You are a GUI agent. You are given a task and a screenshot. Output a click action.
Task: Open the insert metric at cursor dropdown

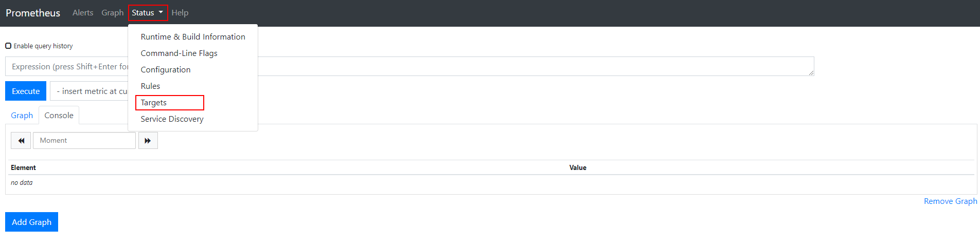point(90,91)
